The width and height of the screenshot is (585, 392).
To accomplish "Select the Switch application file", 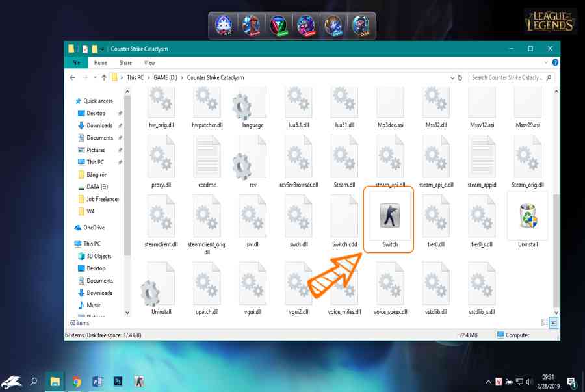I will 390,220.
